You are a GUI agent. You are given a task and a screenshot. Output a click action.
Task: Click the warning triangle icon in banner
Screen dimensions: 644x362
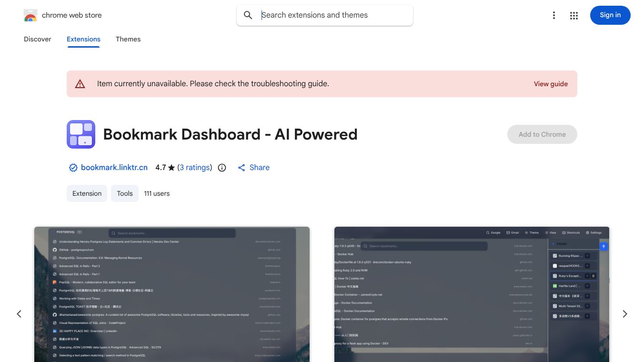point(80,84)
